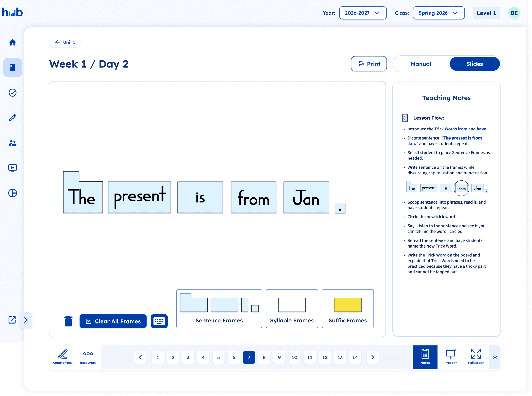Switch the lesson view to Manual
This screenshot has height=396, width=532.
pyautogui.click(x=421, y=64)
